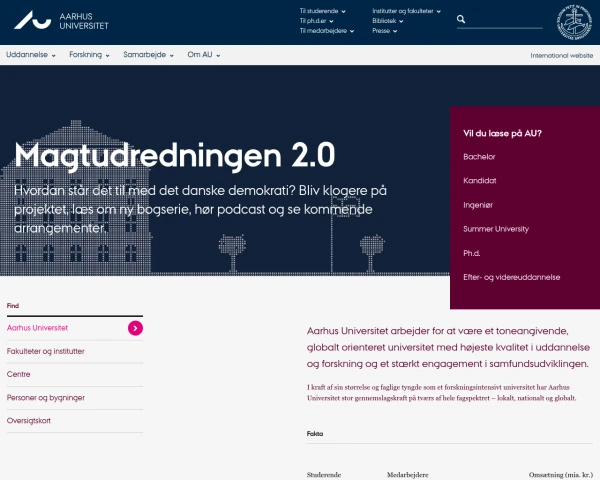Open Efter- og videreuddannelse link
The height and width of the screenshot is (480, 600).
tap(512, 277)
